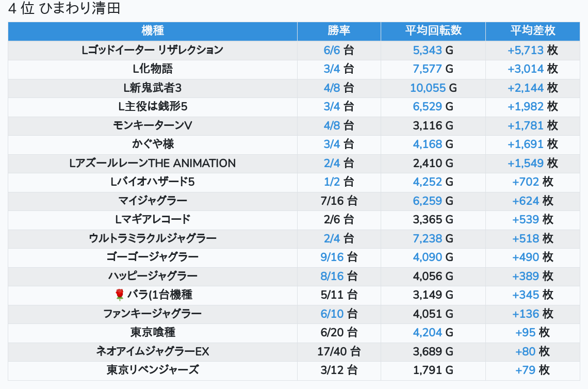Click the 平均回転数 column header
The image size is (588, 389).
[x=433, y=31]
